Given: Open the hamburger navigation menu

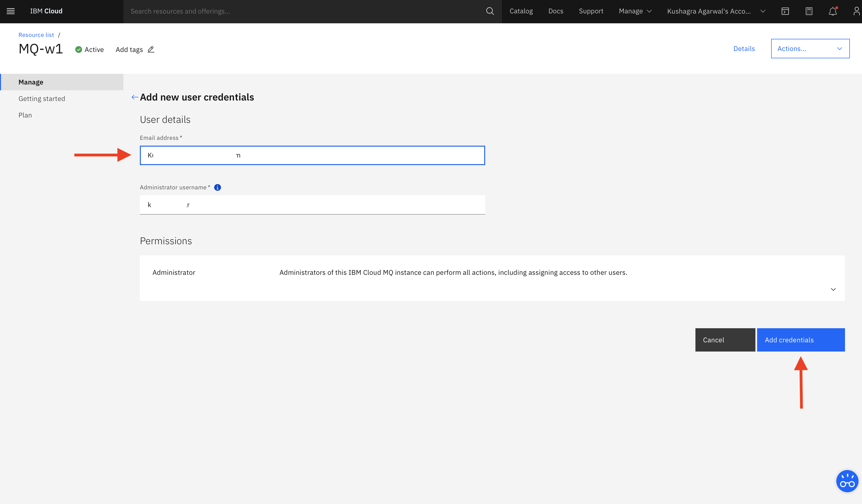Looking at the screenshot, I should (x=11, y=11).
